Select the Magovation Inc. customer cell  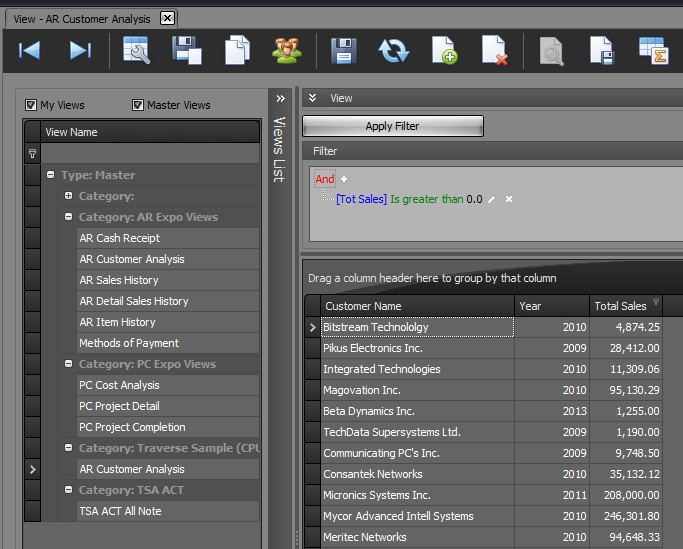pyautogui.click(x=417, y=390)
